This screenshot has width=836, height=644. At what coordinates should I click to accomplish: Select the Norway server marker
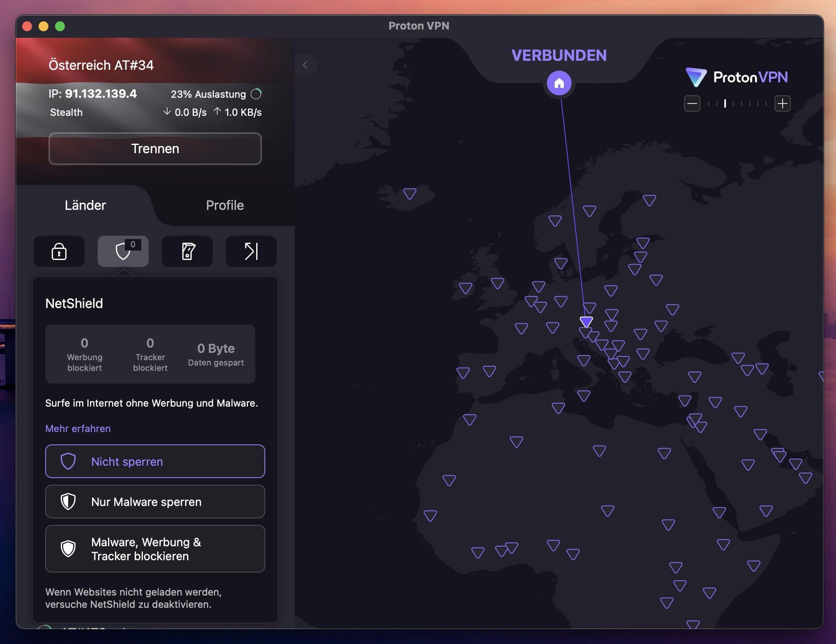[x=555, y=221]
